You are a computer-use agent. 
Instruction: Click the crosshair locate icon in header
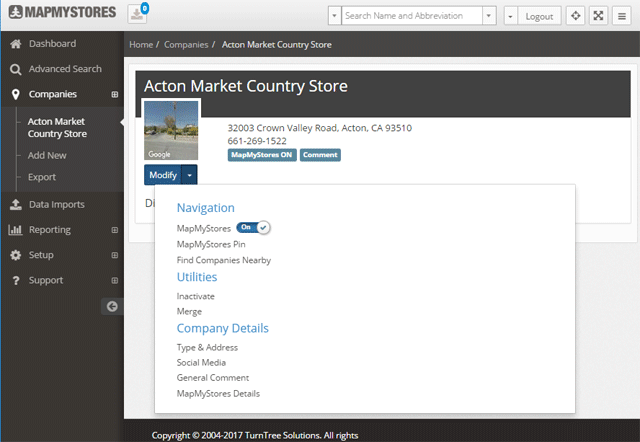[x=575, y=16]
